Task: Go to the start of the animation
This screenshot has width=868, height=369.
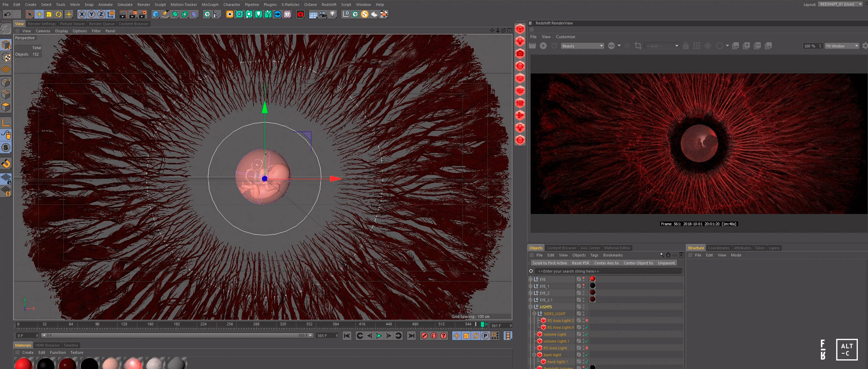Action: click(x=347, y=336)
